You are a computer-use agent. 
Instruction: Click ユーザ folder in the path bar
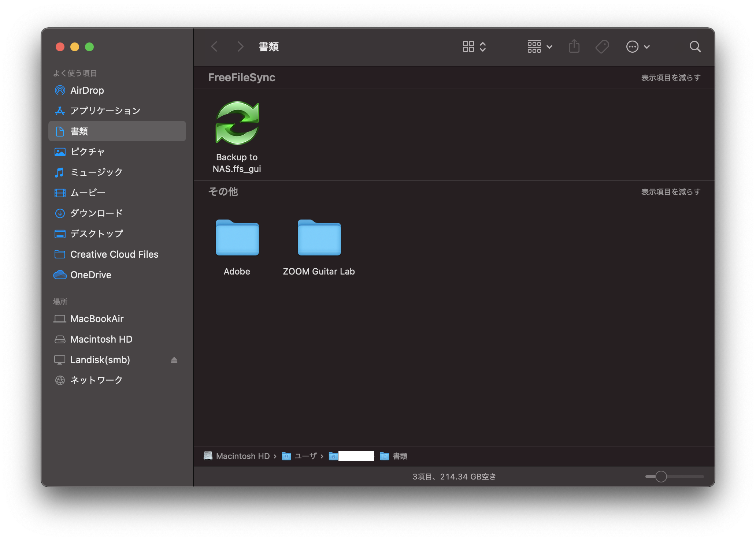pos(305,456)
